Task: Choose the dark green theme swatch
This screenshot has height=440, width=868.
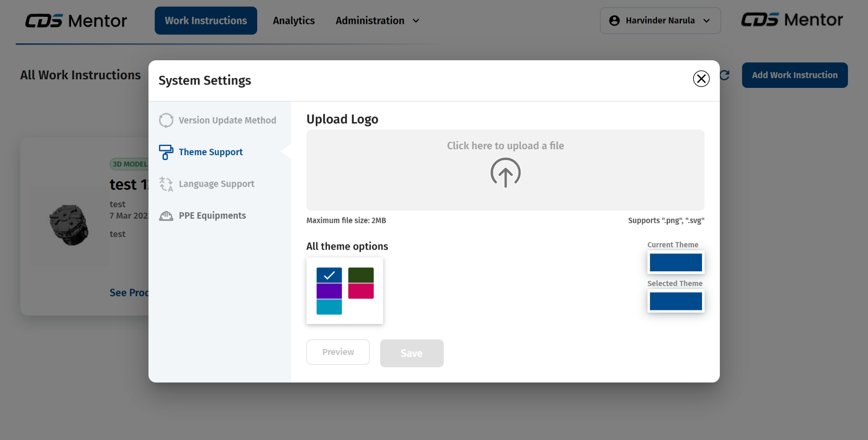Action: 361,275
